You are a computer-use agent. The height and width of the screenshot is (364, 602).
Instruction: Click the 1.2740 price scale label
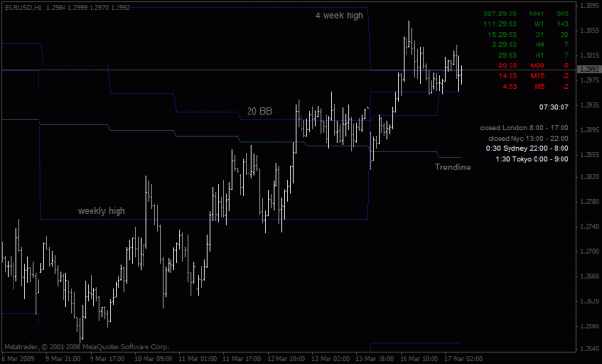pos(590,227)
